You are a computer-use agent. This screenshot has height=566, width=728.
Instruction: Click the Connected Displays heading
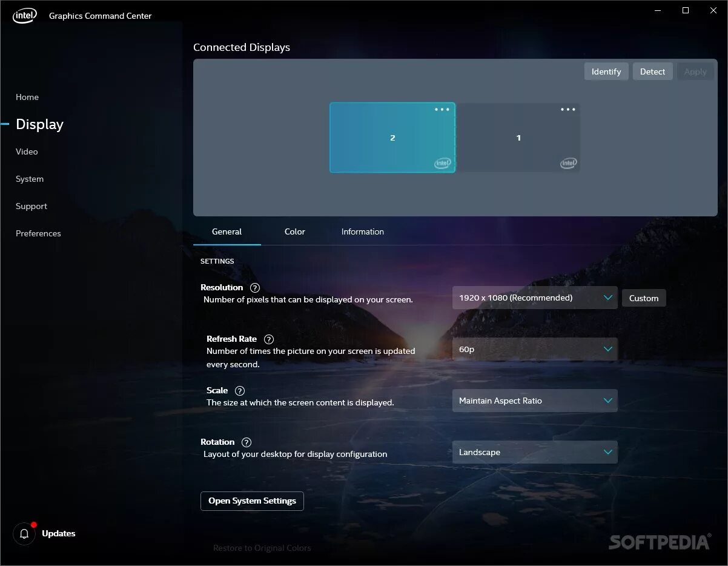[242, 47]
